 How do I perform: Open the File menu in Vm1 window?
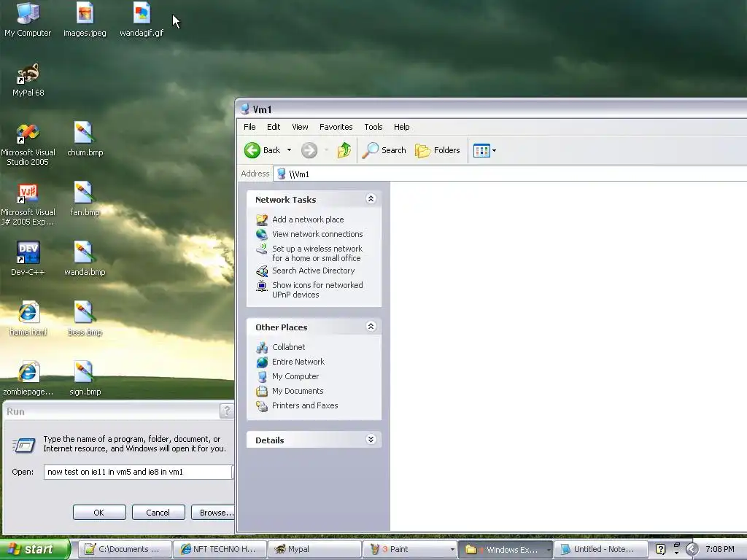click(x=249, y=127)
